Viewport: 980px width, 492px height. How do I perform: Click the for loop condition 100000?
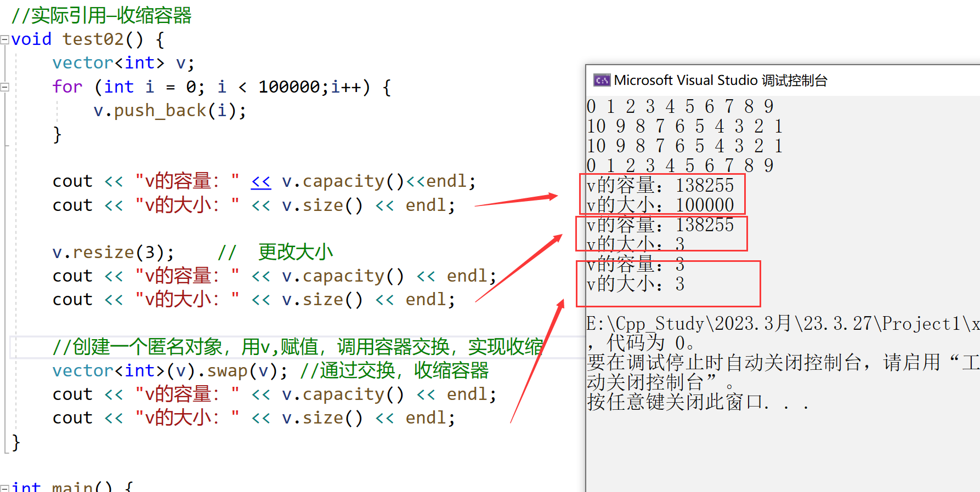(289, 87)
